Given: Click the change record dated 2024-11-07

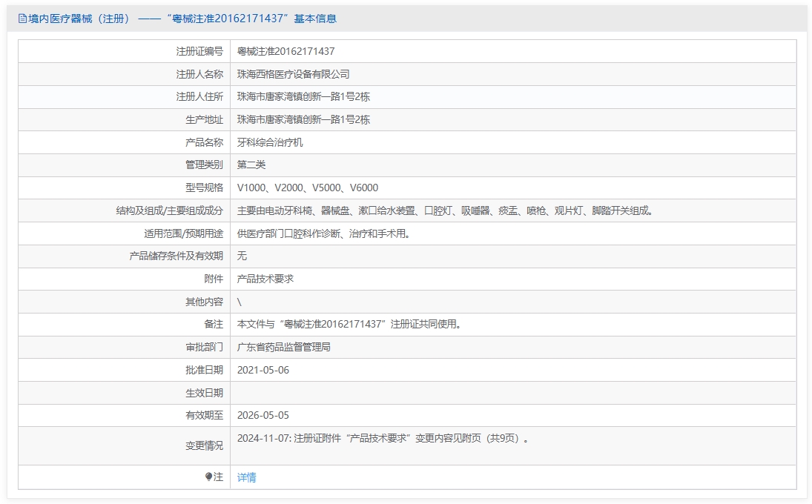Looking at the screenshot, I should pyautogui.click(x=383, y=438).
